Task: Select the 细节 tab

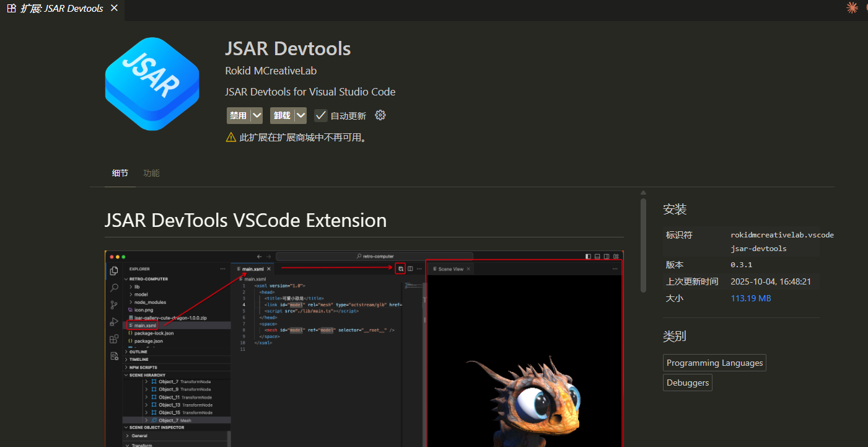Action: [x=120, y=173]
